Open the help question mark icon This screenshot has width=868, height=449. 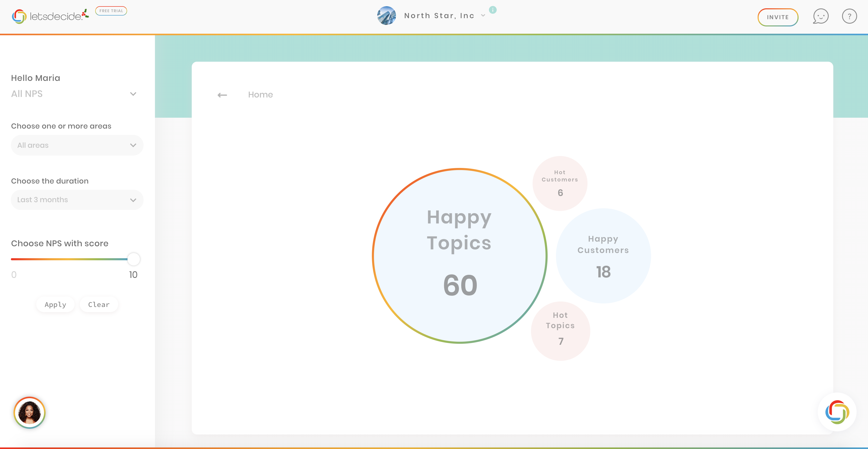point(849,16)
